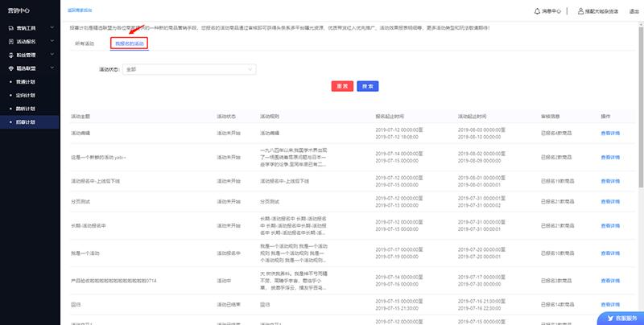Click the 营销工具 sidebar icon
Screen dimensions: 644x325
pos(10,27)
